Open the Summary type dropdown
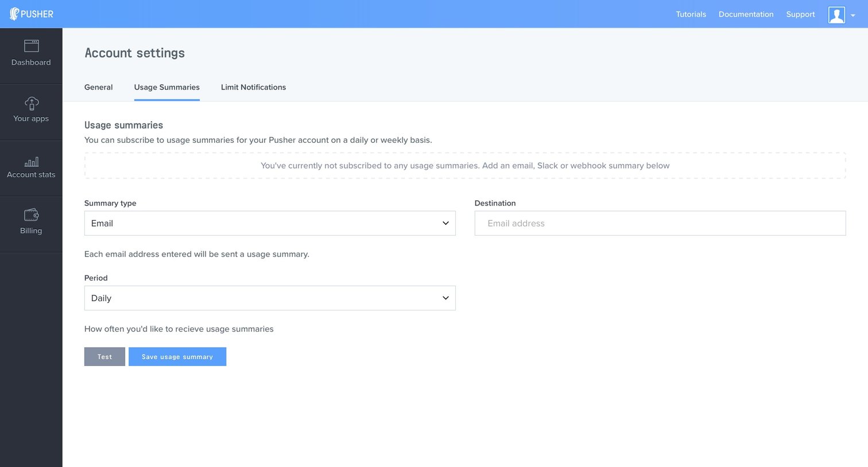This screenshot has width=868, height=467. coord(270,223)
